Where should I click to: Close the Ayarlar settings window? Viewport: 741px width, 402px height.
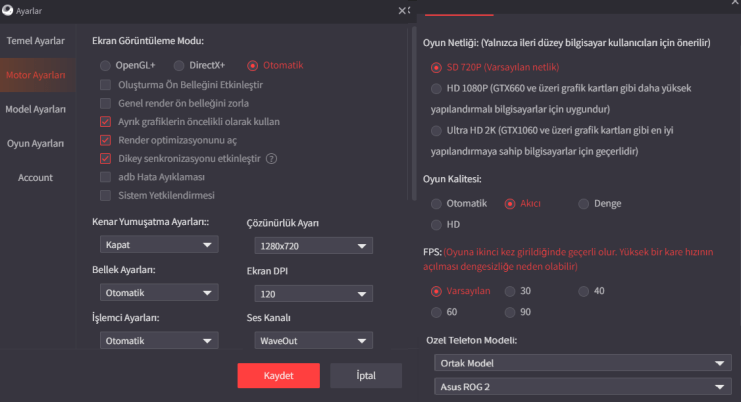402,10
